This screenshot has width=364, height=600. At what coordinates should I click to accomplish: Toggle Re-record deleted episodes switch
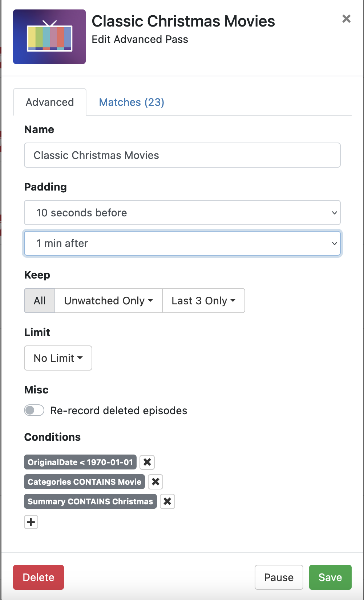click(35, 411)
